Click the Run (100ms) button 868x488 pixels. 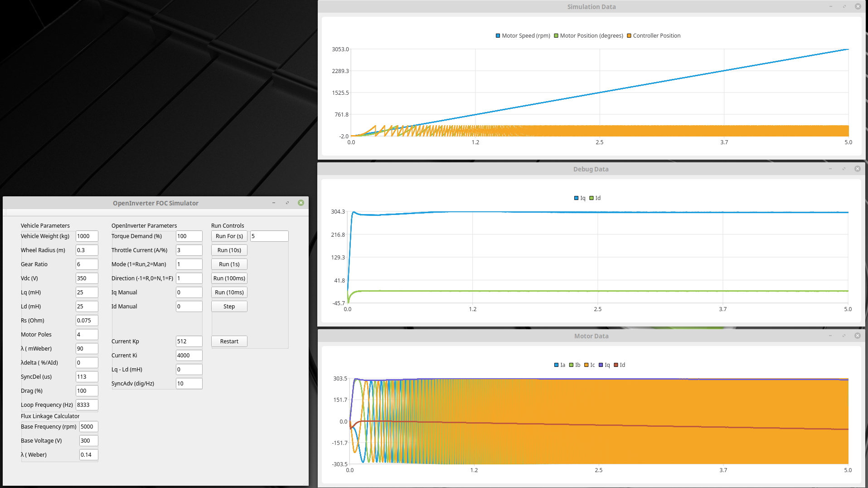point(229,278)
